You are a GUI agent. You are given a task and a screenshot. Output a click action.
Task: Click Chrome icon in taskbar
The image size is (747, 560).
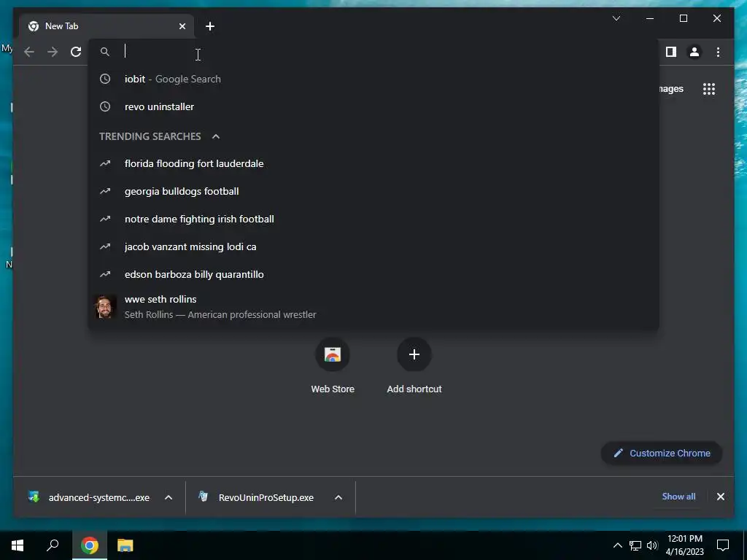(x=90, y=545)
